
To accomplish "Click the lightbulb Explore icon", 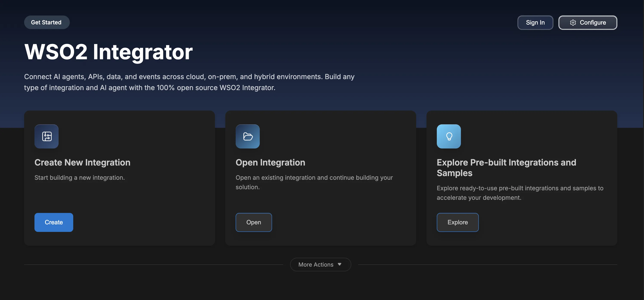I will point(449,136).
